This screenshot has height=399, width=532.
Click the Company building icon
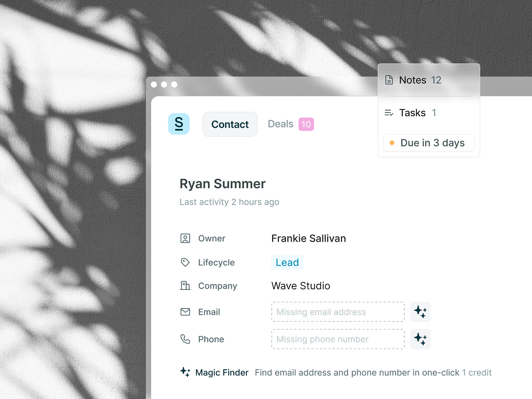coord(185,286)
